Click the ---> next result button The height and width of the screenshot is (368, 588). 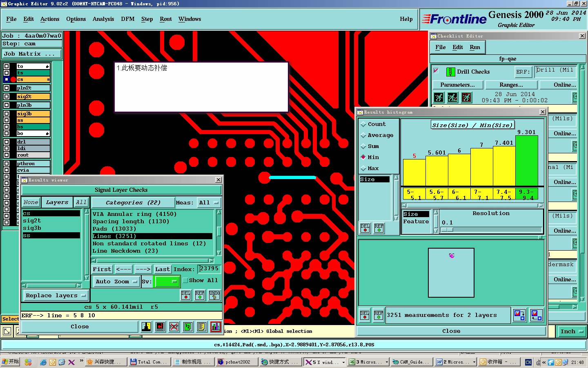coord(143,269)
